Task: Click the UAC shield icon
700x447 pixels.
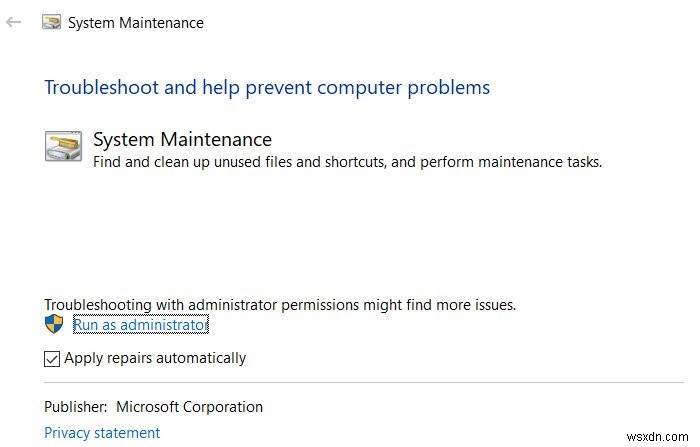Action: [x=54, y=324]
